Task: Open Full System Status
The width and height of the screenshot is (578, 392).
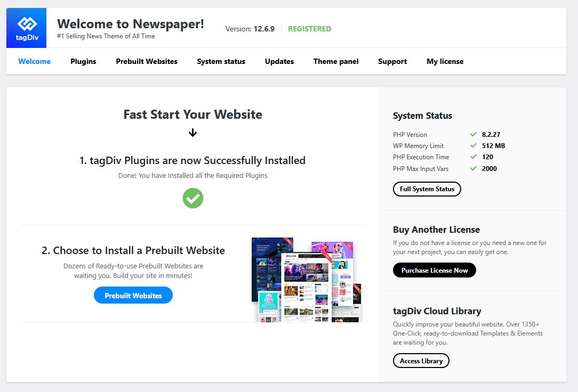Action: (427, 189)
